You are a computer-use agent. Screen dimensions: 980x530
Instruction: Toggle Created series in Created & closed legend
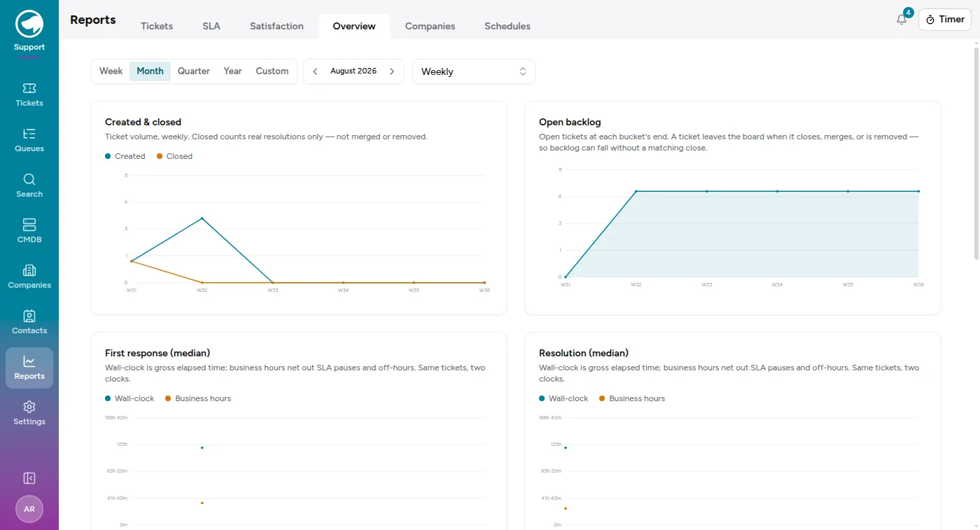point(125,156)
